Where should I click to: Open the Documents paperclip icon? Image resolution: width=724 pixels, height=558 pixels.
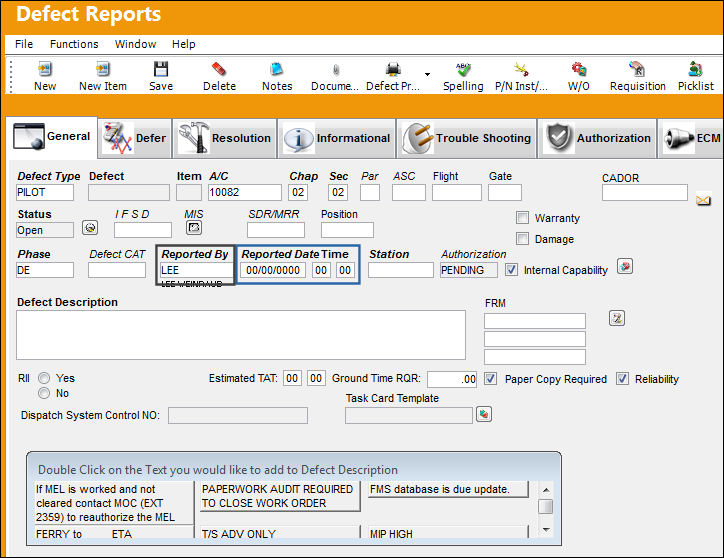(x=336, y=70)
